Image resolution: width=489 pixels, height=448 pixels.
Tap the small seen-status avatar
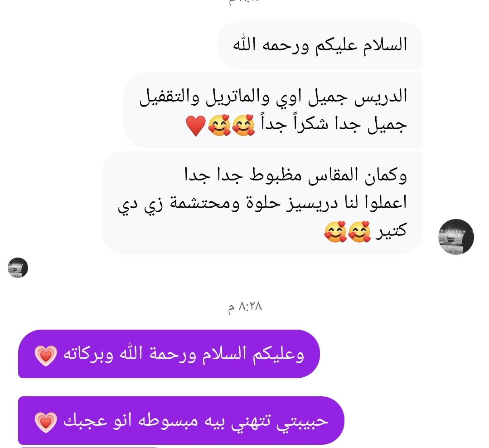(18, 268)
